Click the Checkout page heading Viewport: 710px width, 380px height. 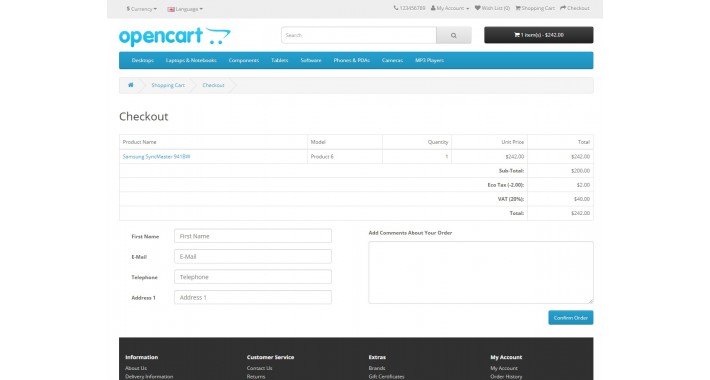(144, 116)
